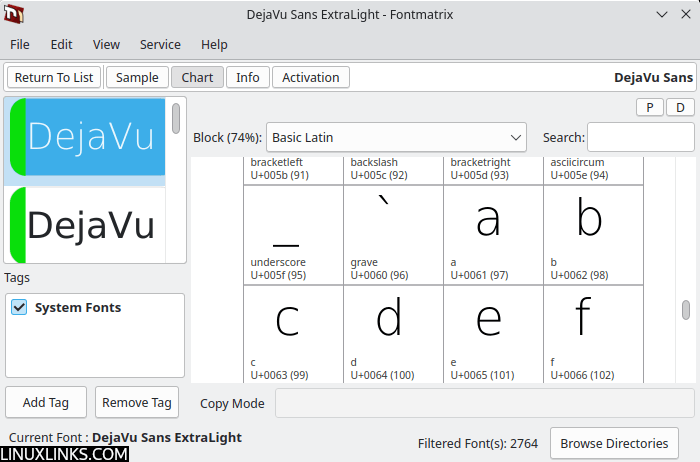The height and width of the screenshot is (462, 700).
Task: Open the Activation view
Action: pyautogui.click(x=311, y=78)
